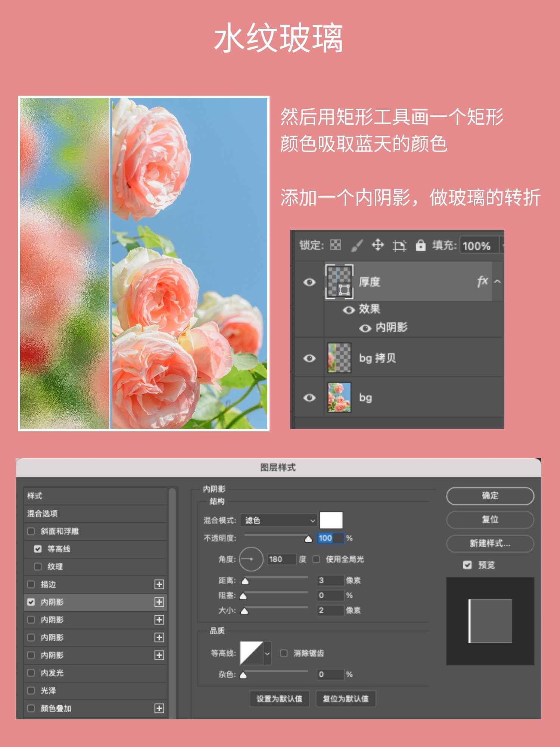Click the 杂色 value field

pos(330,675)
